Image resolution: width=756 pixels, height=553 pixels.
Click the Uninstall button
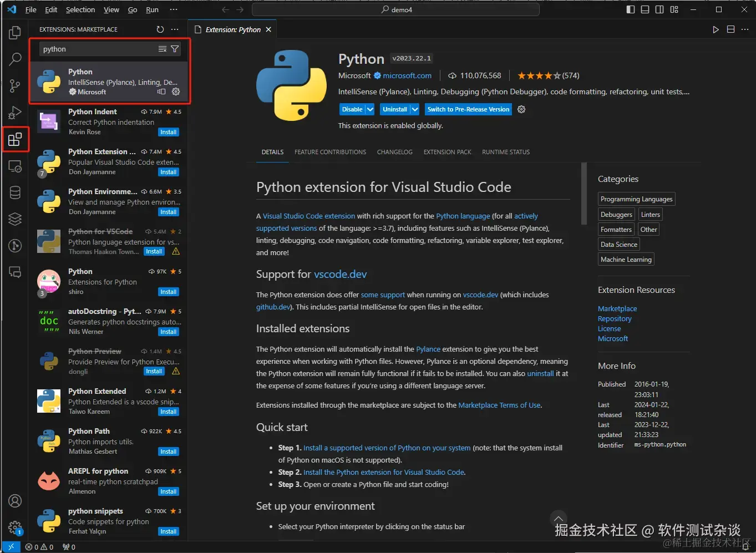pos(394,109)
